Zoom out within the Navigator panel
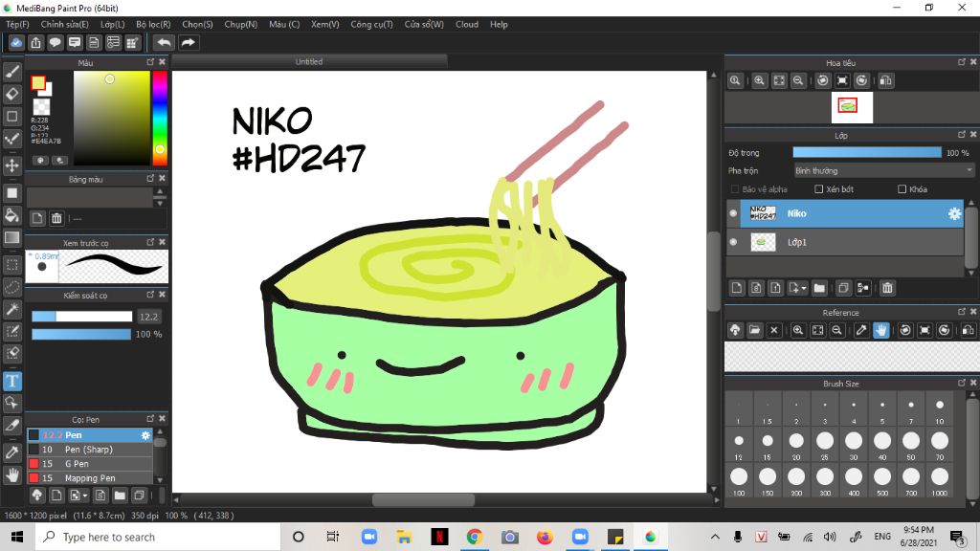Image resolution: width=980 pixels, height=551 pixels. (x=798, y=80)
